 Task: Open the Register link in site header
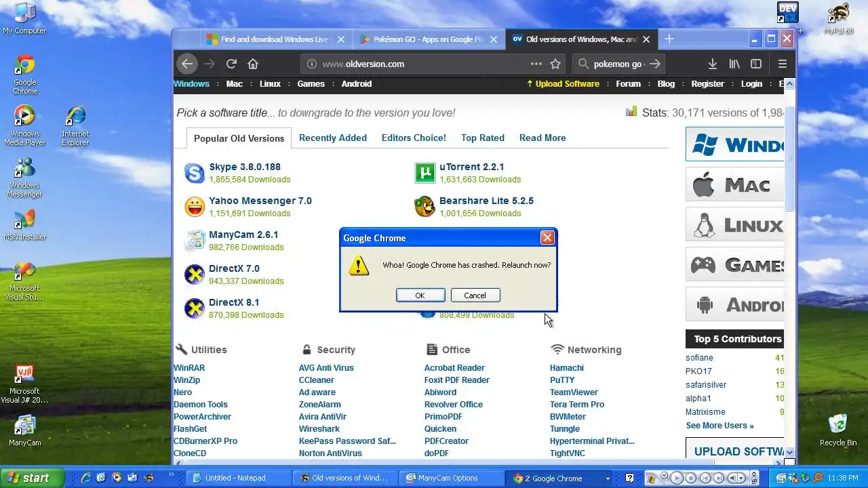click(708, 84)
